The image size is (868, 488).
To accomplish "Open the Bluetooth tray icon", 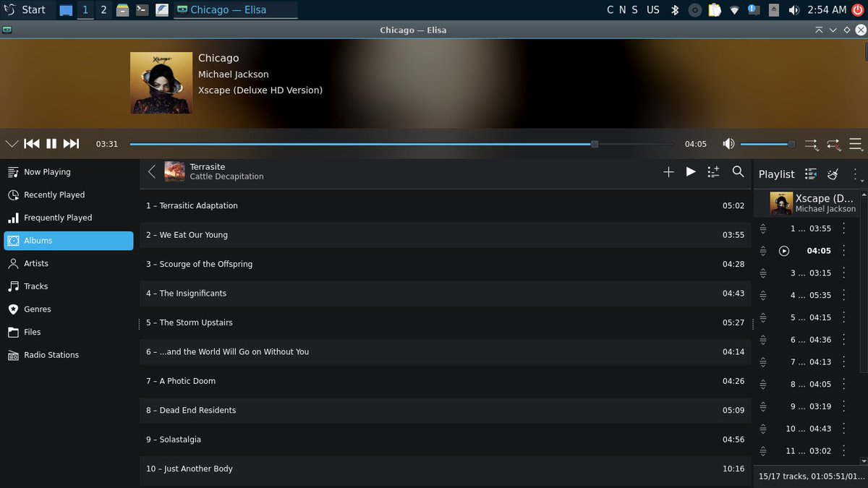I will (676, 10).
